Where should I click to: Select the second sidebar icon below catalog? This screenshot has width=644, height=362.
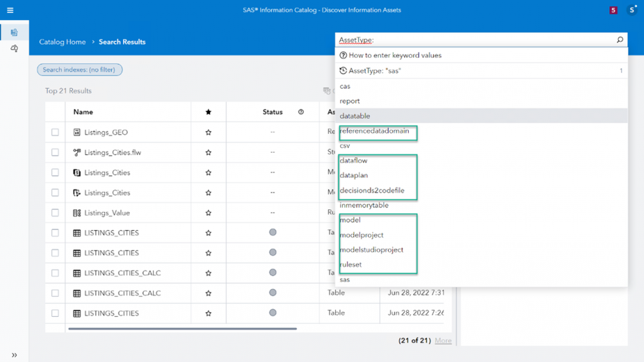14,48
